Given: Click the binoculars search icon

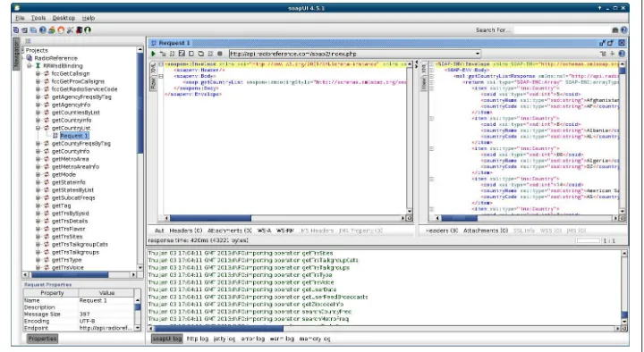Looking at the screenshot, I should (x=614, y=30).
